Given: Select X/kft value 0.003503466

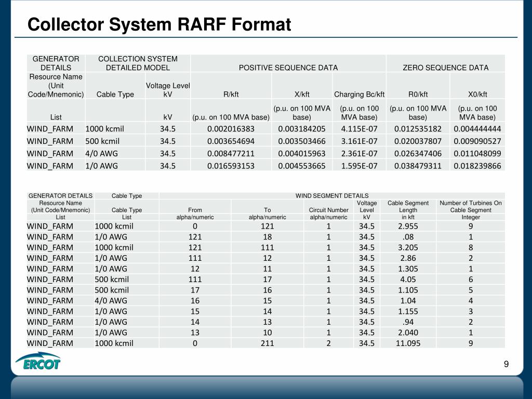Looking at the screenshot, I should click(302, 141).
